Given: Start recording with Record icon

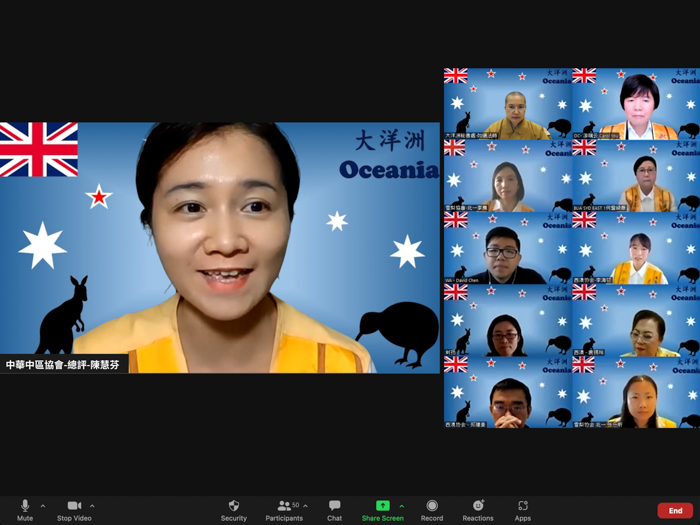Looking at the screenshot, I should coord(432,505).
